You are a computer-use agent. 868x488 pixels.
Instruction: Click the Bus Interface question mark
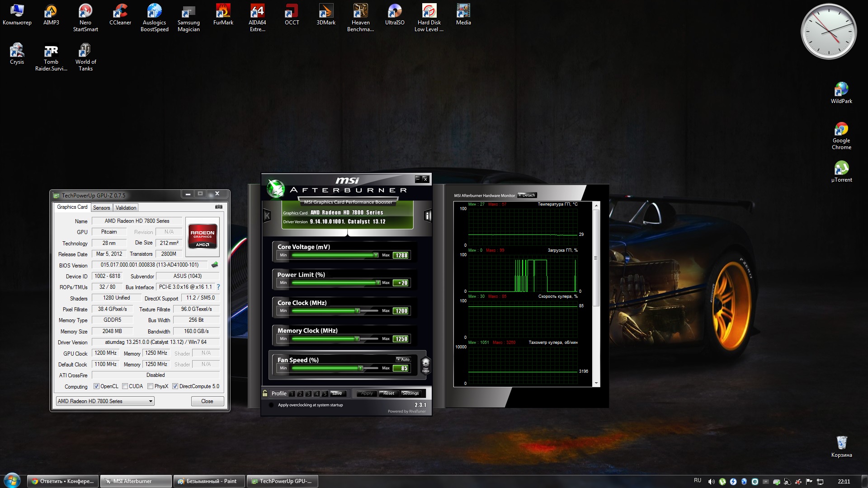[218, 287]
